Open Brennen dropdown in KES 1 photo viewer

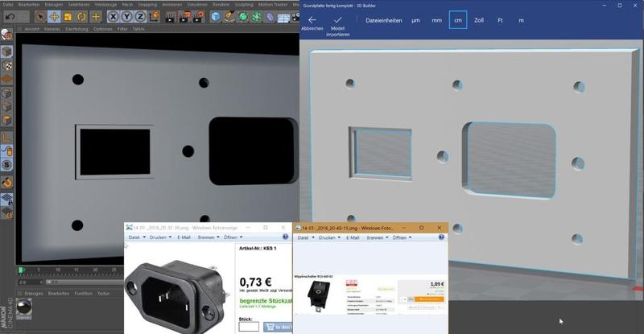208,237
